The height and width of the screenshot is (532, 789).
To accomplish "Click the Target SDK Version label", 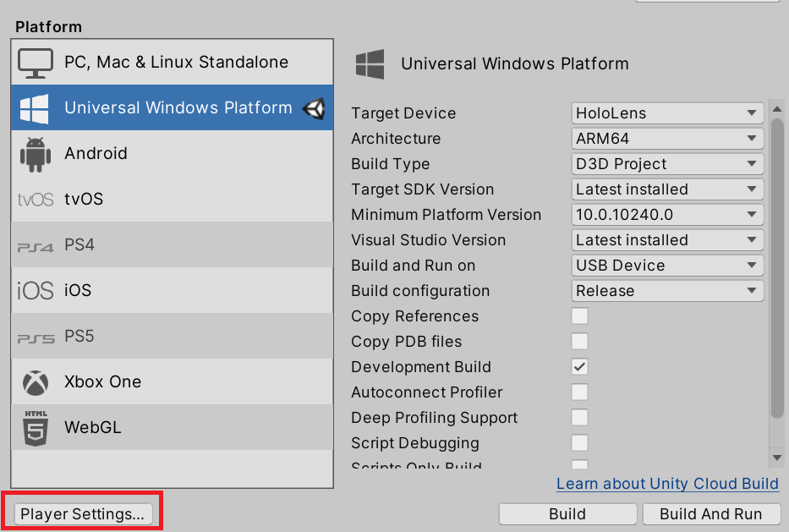I will coord(423,189).
